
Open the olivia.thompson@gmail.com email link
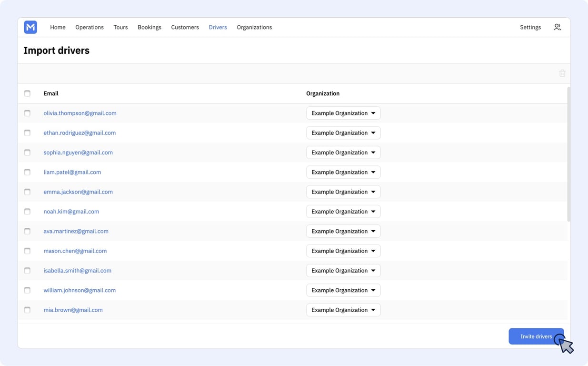coord(80,113)
